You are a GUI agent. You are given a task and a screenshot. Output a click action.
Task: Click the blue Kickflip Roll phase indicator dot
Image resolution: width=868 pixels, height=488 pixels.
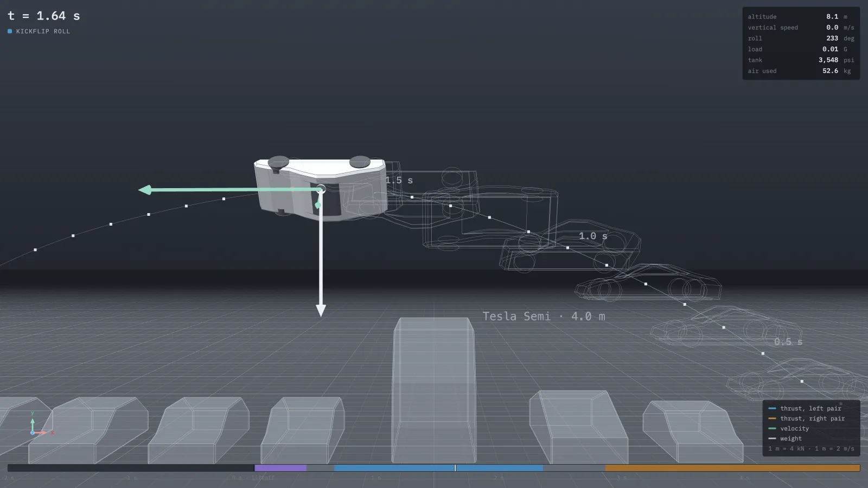click(10, 31)
